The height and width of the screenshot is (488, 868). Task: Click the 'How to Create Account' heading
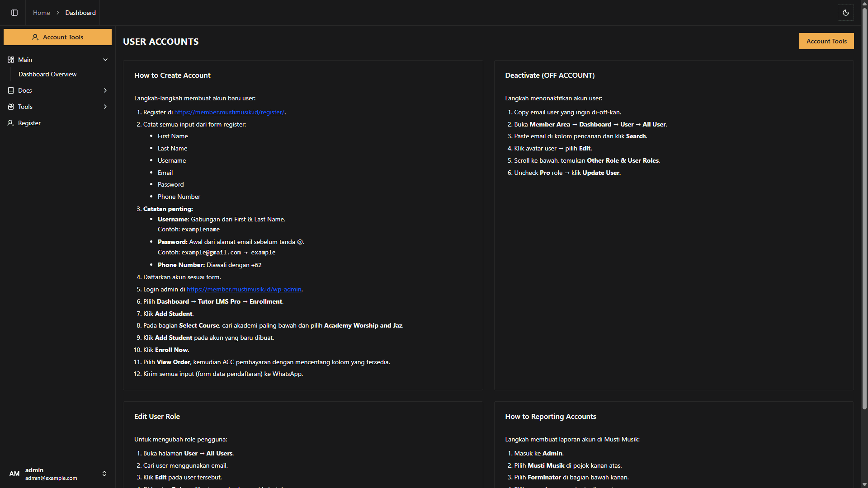pos(172,75)
